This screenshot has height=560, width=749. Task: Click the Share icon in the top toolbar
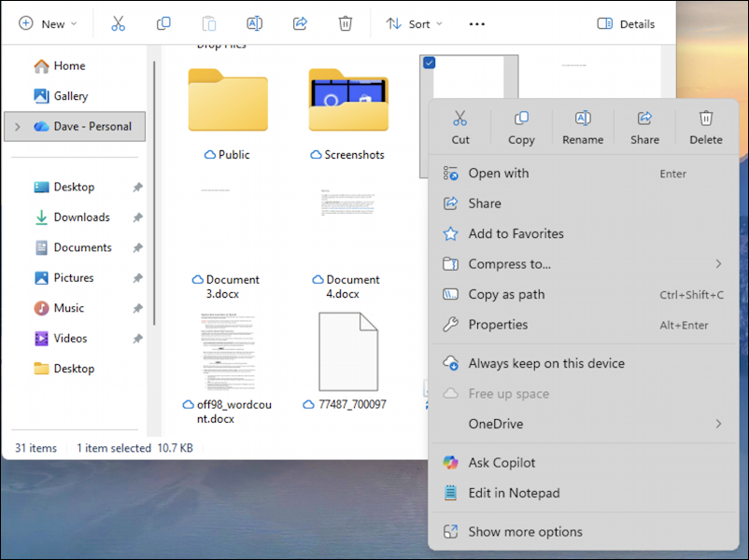coord(300,23)
